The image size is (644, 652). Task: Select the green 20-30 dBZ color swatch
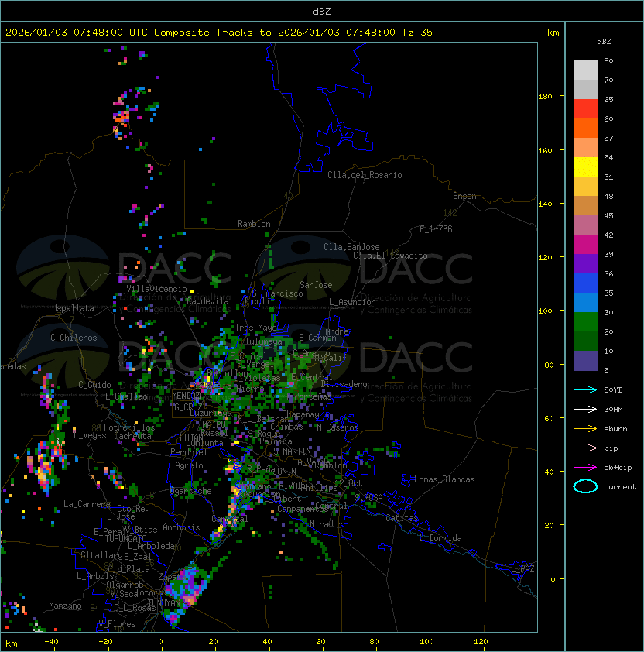pos(585,322)
